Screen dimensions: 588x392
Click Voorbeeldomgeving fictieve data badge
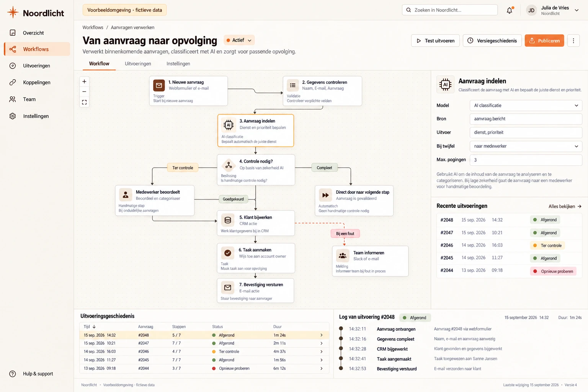124,10
